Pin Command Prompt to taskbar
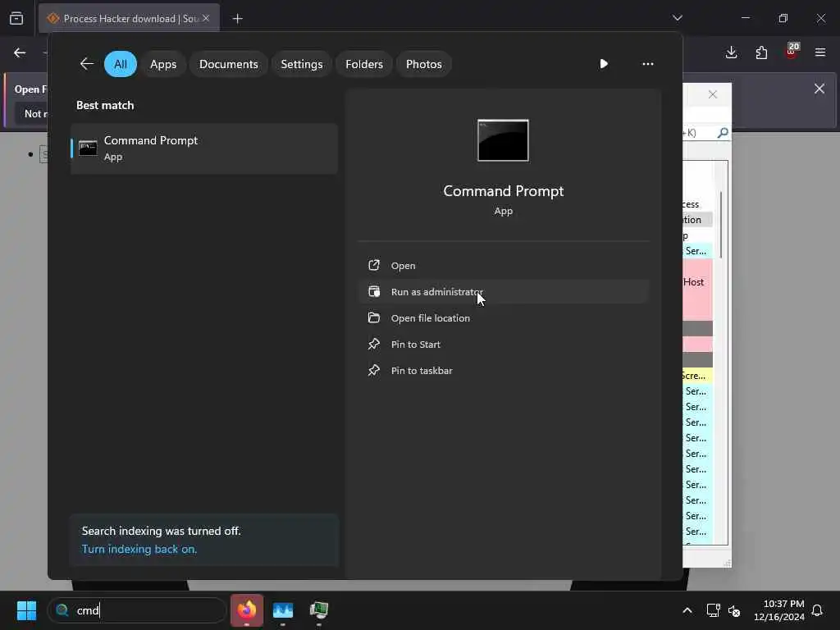This screenshot has height=630, width=840. (504, 371)
